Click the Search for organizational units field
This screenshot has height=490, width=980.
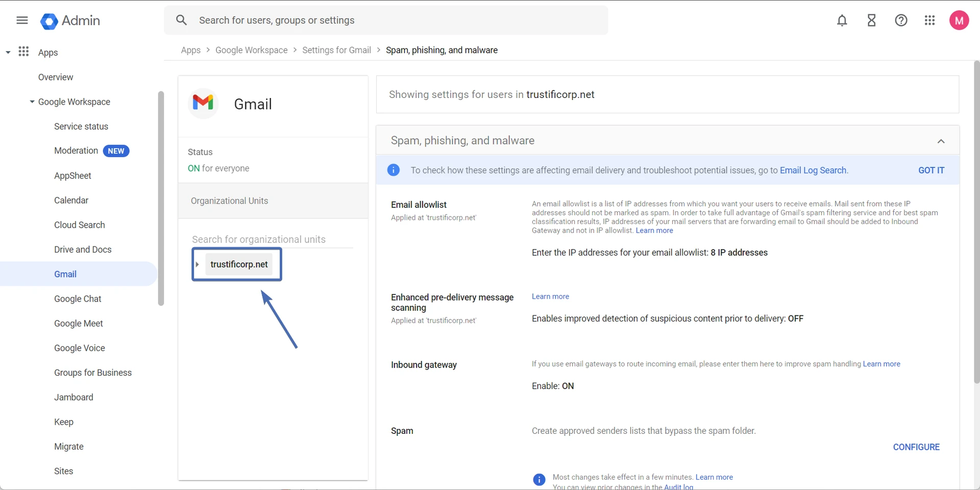click(272, 239)
